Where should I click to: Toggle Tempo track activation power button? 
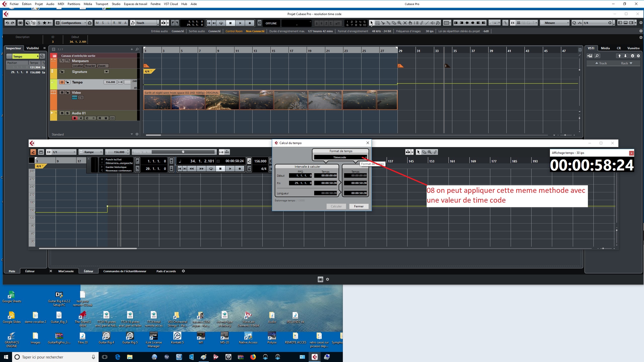point(62,82)
